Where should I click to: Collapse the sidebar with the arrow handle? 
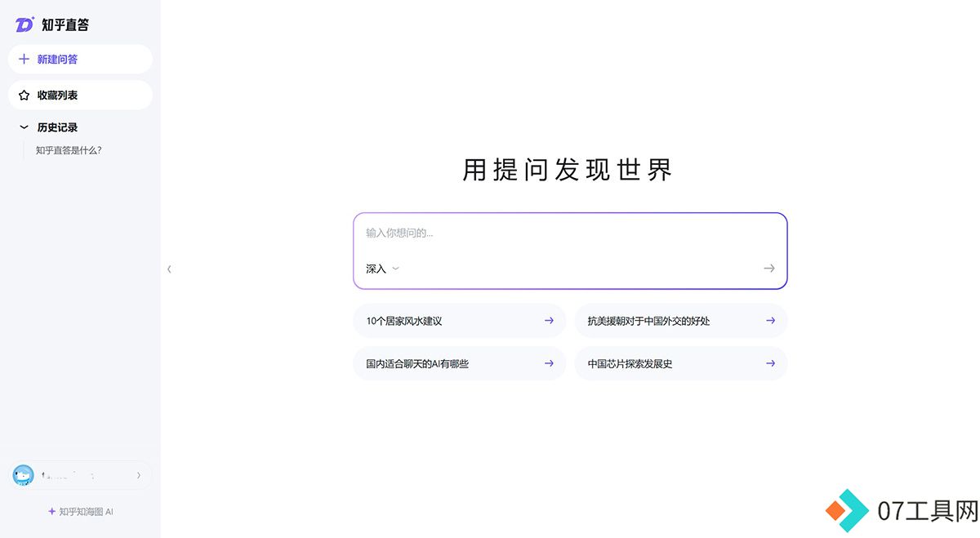click(169, 269)
